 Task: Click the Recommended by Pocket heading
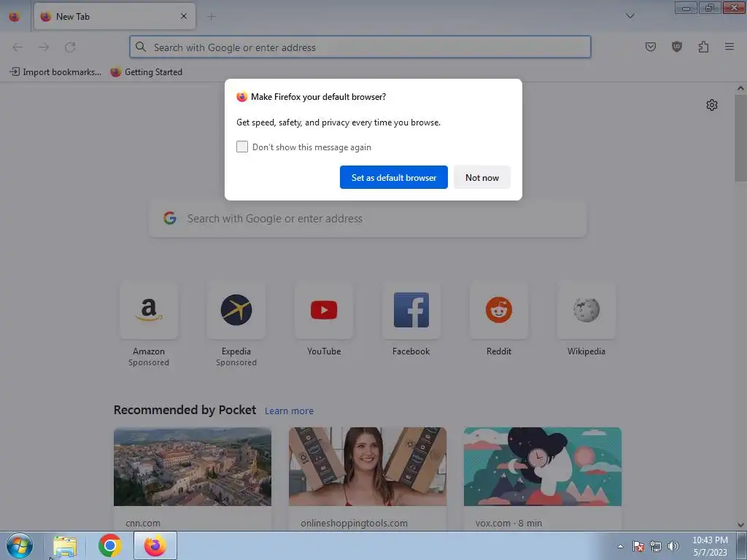pyautogui.click(x=185, y=410)
